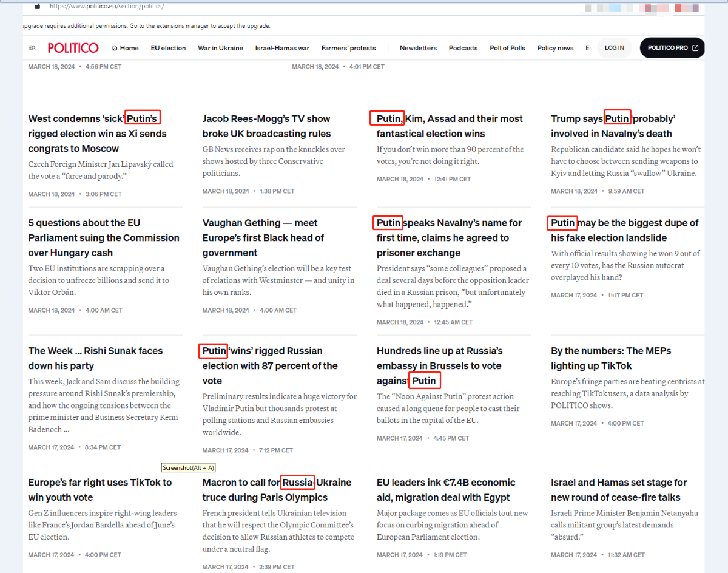Click the March 18, 2024 12:45 AM CET timestamp
The width and height of the screenshot is (728, 573).
point(425,322)
